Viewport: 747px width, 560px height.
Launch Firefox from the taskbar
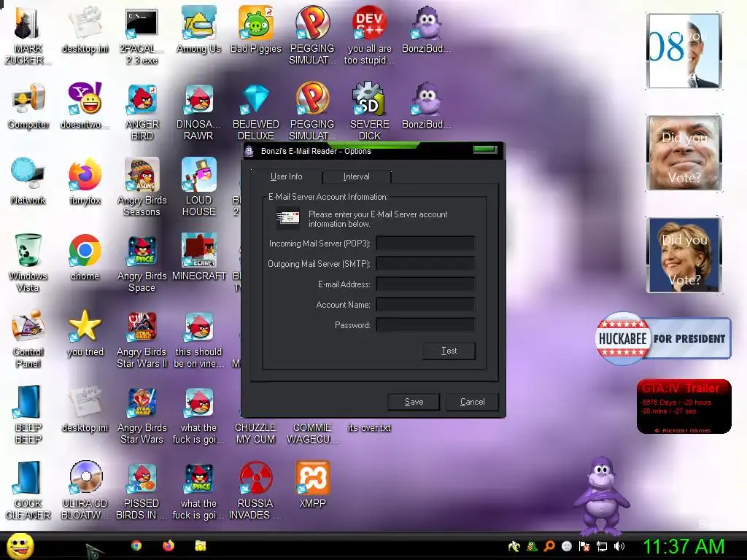pyautogui.click(x=169, y=545)
